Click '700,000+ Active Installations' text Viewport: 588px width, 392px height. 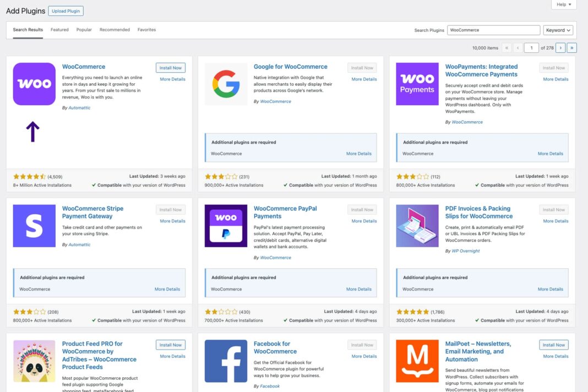[x=233, y=321]
